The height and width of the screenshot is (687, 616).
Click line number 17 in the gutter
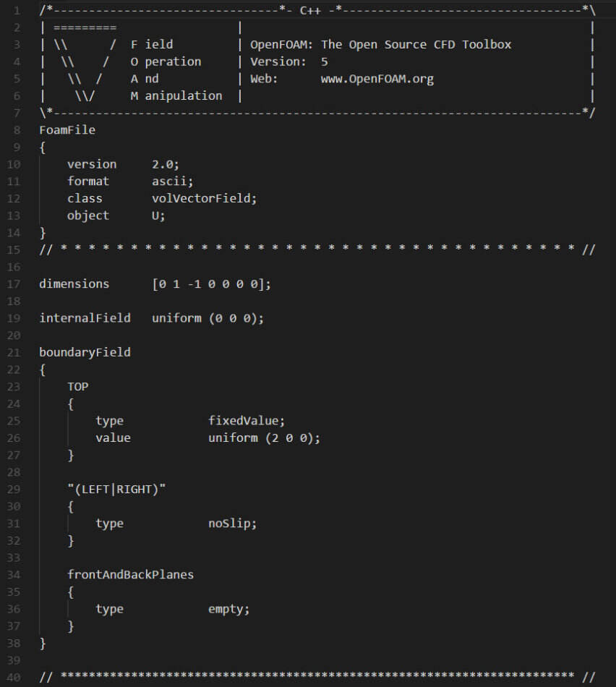pyautogui.click(x=14, y=284)
